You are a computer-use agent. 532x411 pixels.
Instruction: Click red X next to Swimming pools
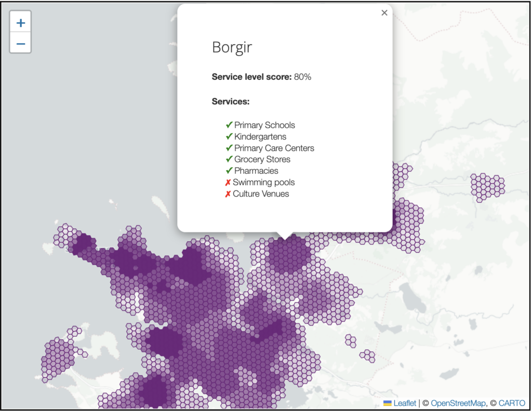point(228,182)
